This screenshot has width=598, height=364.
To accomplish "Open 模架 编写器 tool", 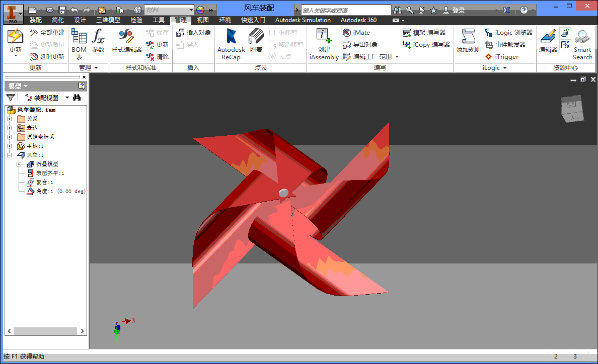I will tap(424, 33).
